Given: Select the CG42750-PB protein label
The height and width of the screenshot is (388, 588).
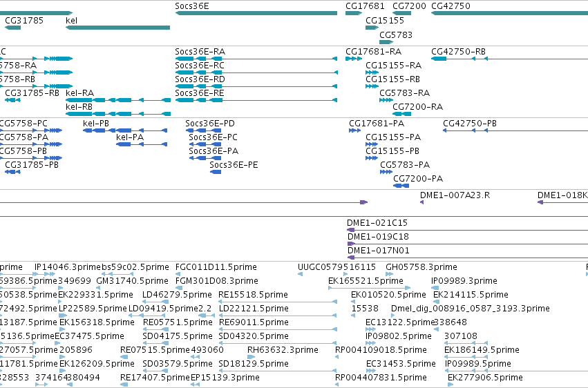Looking at the screenshot, I should click(x=470, y=123).
